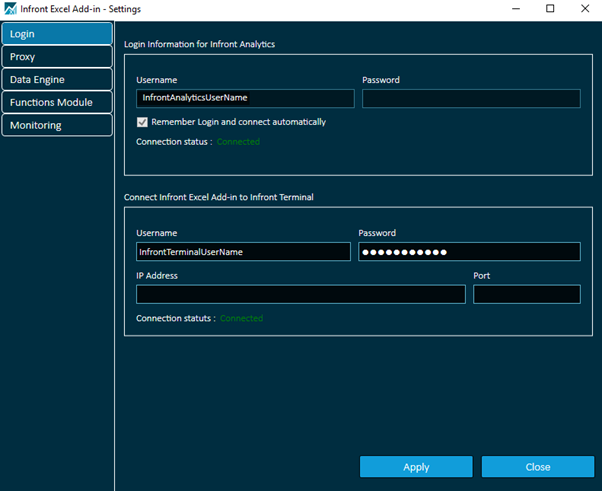This screenshot has height=491, width=602.
Task: Click the Terminal Connected status text
Action: 241,318
